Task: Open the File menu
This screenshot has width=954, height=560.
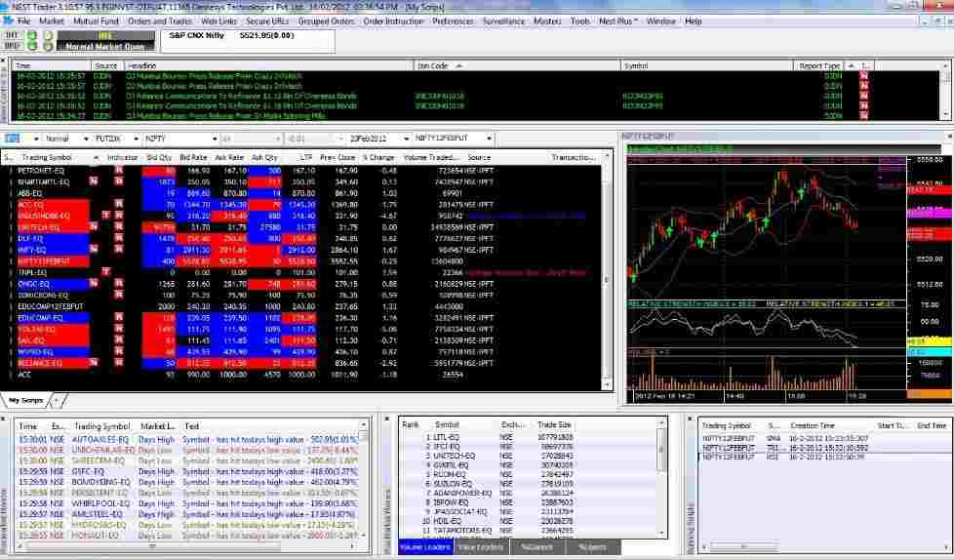Action: 23,20
